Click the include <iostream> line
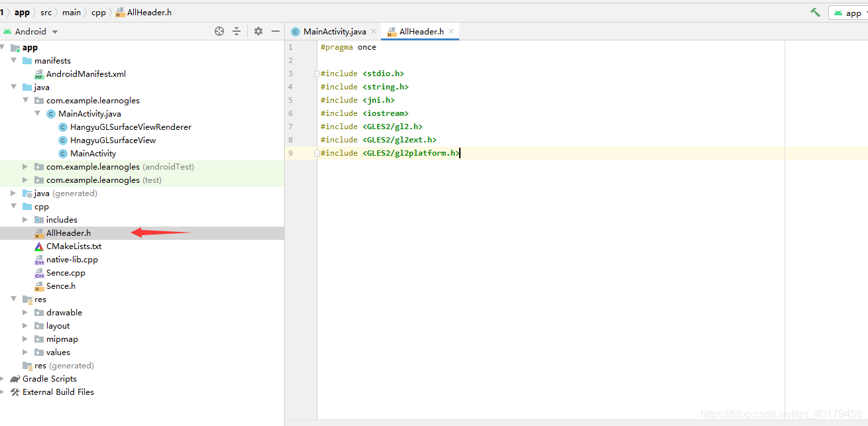 (364, 113)
